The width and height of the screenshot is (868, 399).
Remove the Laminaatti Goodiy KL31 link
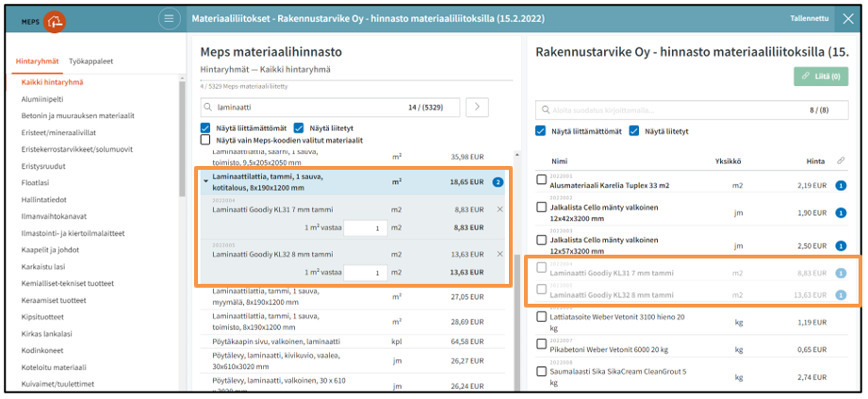500,209
